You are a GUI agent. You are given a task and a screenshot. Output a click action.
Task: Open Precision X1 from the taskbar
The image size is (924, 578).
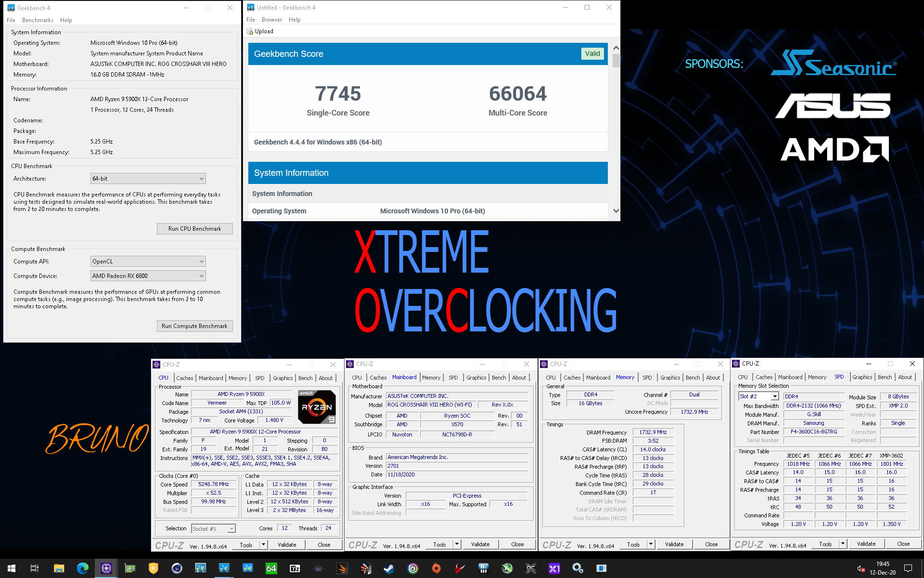(x=554, y=568)
